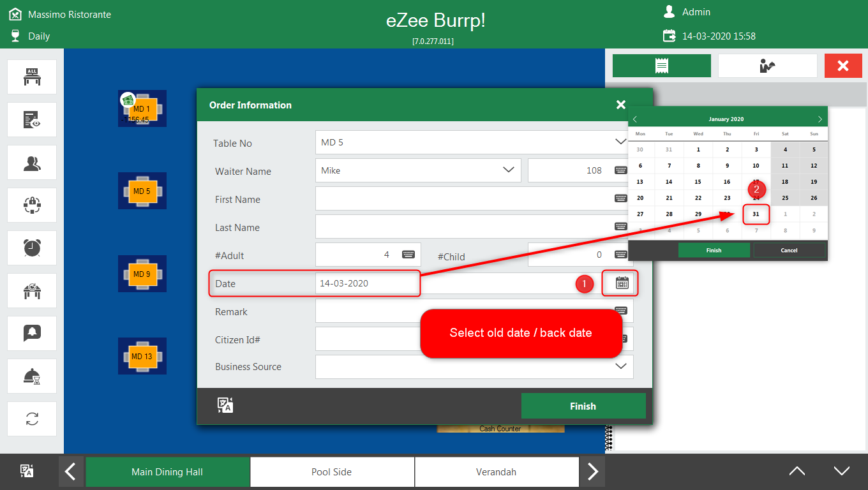Click the First Name input field
The width and height of the screenshot is (868, 490).
[474, 198]
